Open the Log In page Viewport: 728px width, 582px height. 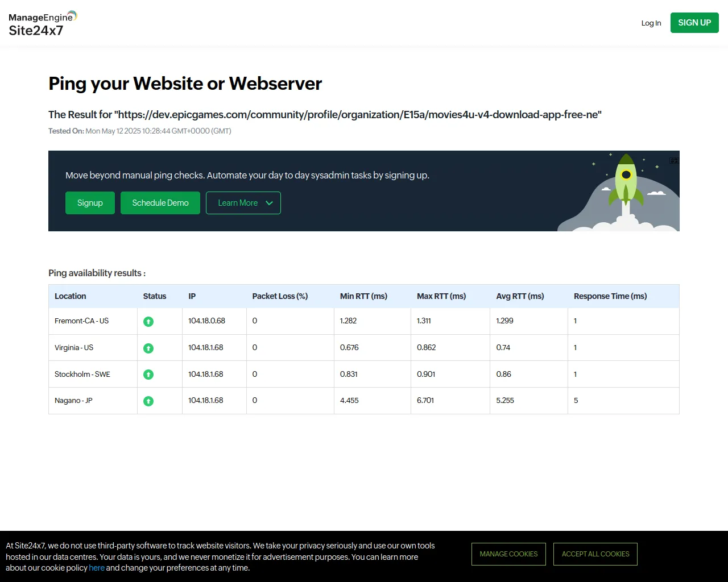point(651,23)
